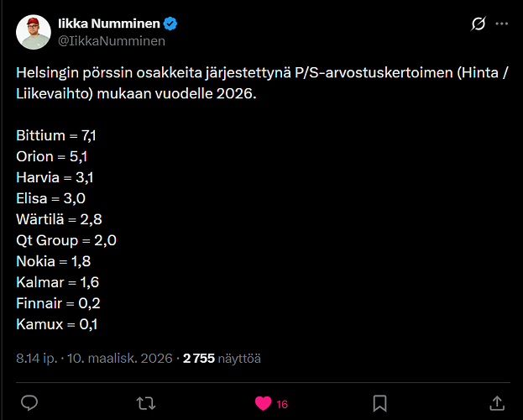Bookmark this post
The height and width of the screenshot is (420, 523).
pos(380,403)
